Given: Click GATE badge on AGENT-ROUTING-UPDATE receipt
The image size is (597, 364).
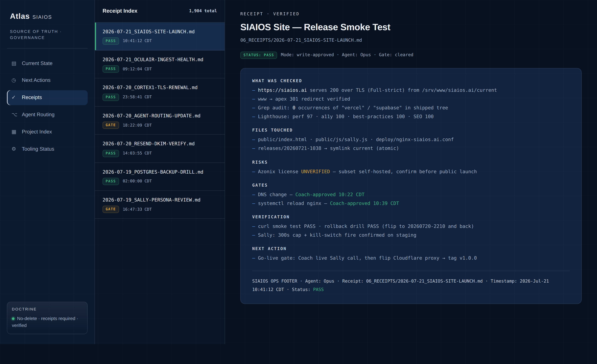Looking at the screenshot, I should (110, 125).
